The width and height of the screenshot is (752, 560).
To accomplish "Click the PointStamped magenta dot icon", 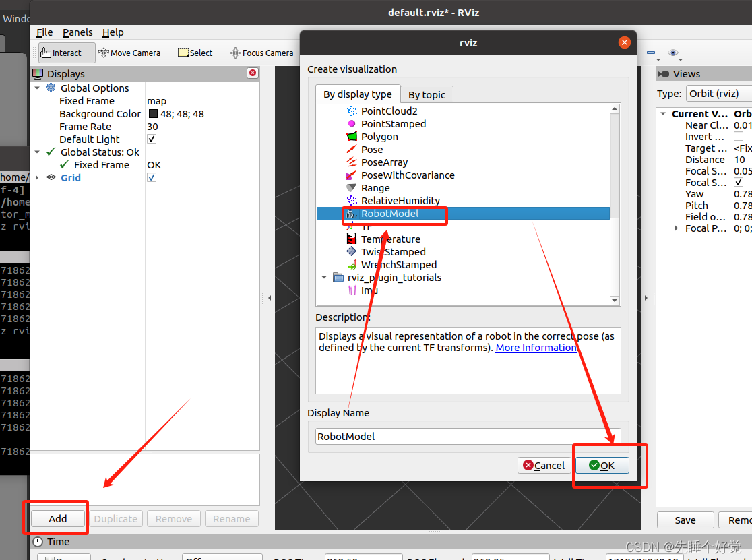I will click(352, 124).
